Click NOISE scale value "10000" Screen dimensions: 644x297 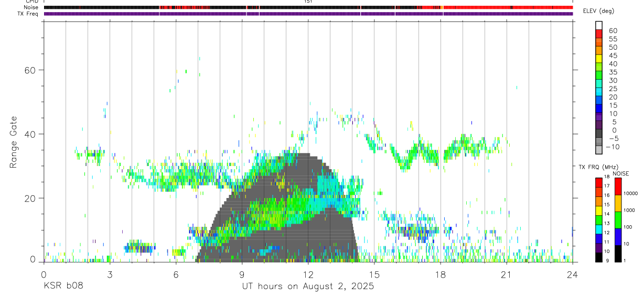coord(632,193)
